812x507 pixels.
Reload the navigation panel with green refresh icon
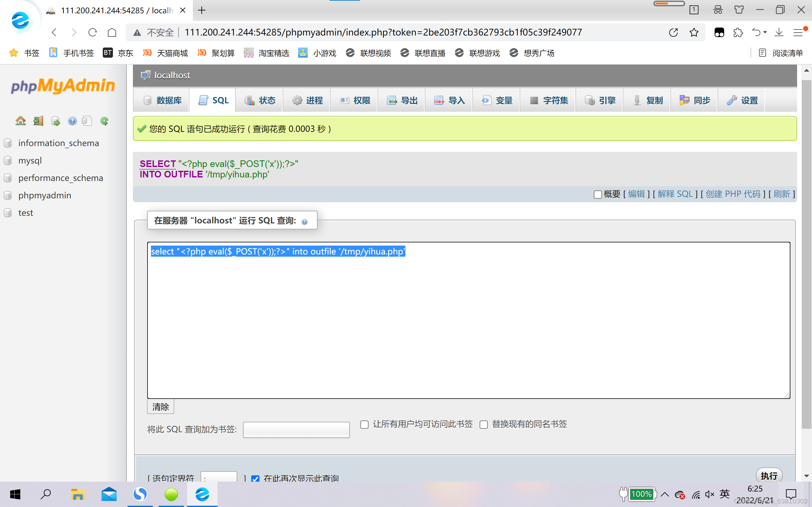[x=104, y=121]
